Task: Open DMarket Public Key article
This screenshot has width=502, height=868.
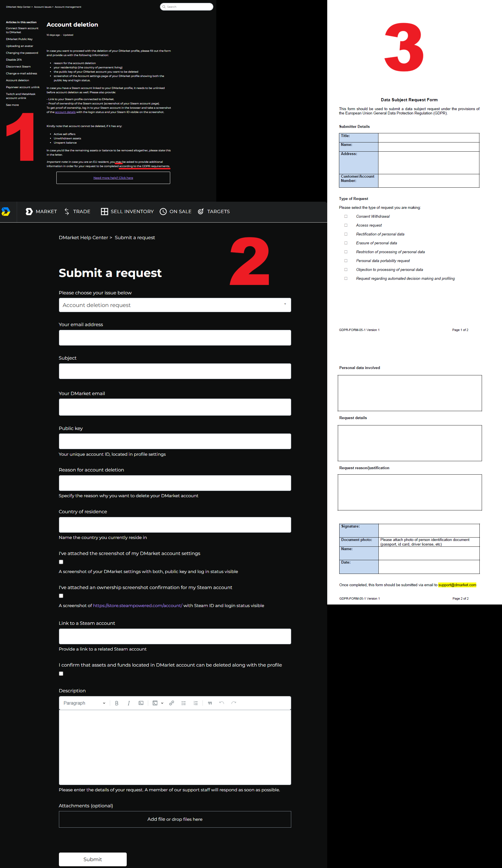Action: coord(19,39)
